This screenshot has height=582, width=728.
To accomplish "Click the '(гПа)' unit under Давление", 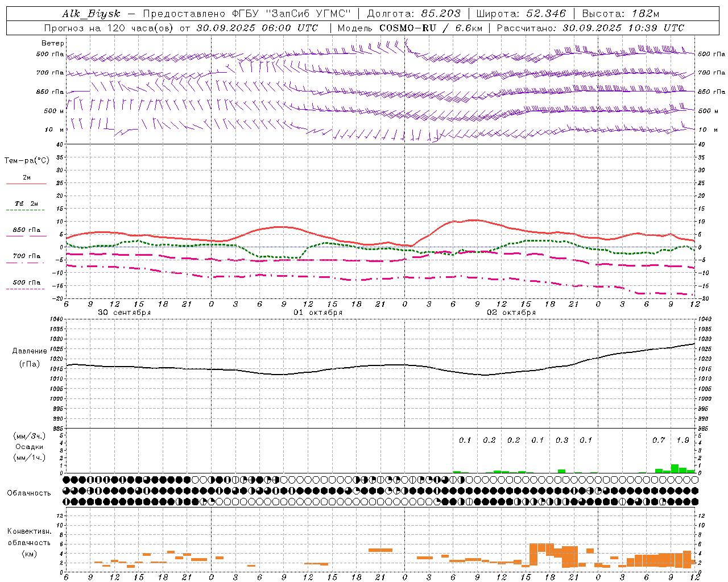I will [30, 364].
